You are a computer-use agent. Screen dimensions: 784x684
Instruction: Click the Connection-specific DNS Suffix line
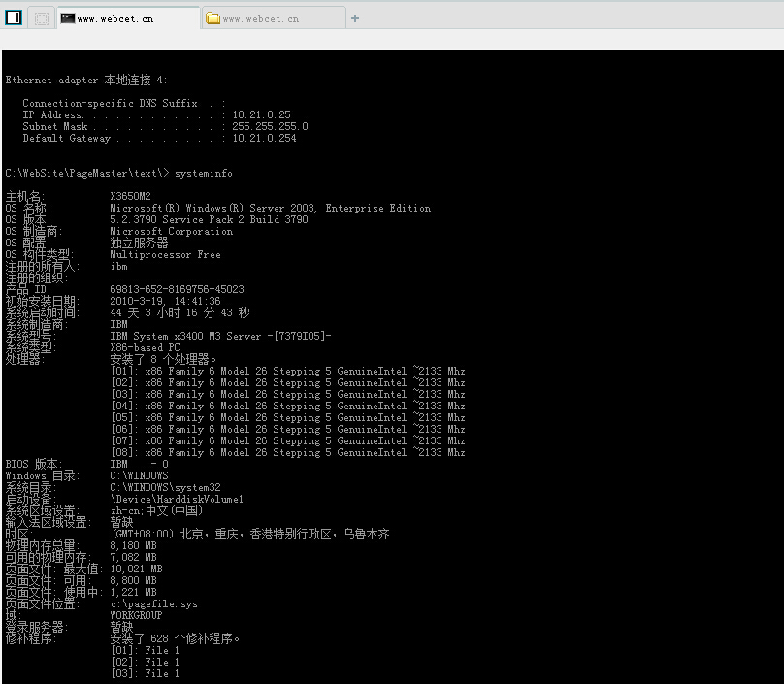point(123,103)
